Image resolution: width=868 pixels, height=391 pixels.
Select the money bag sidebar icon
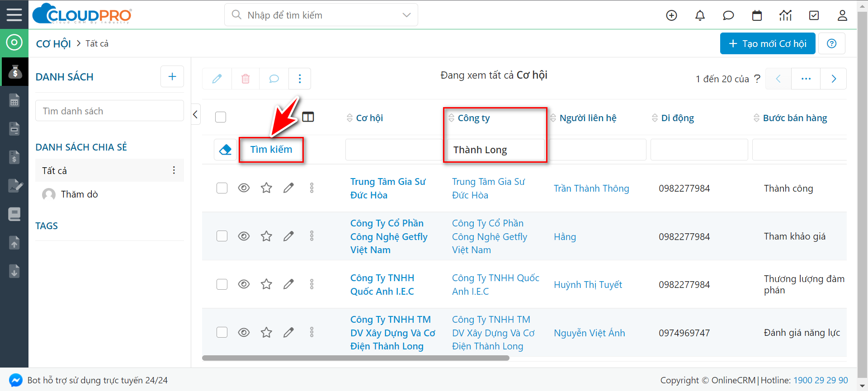pos(14,71)
